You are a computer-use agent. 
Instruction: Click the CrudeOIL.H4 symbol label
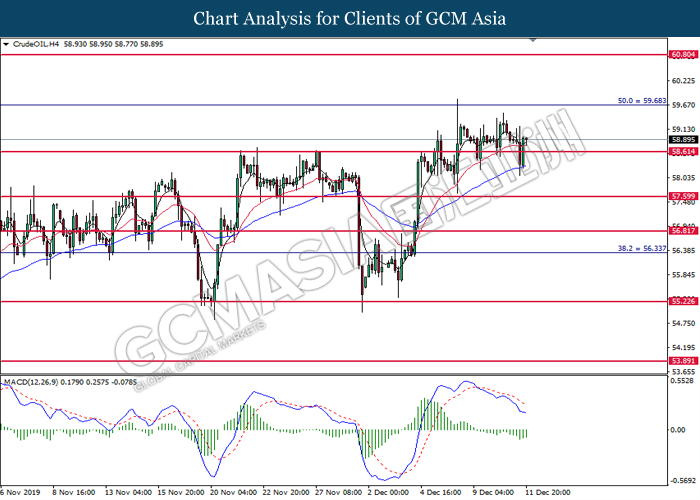36,44
